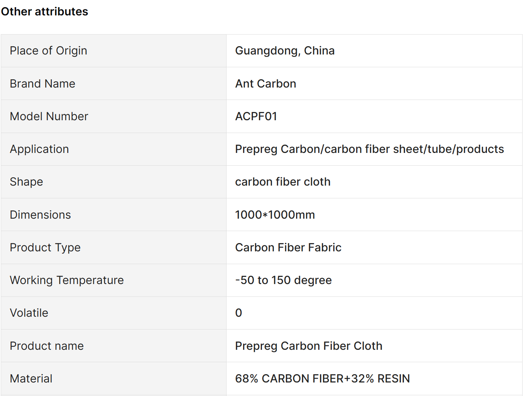The height and width of the screenshot is (396, 532).
Task: Click the Guangdong, China value
Action: click(x=285, y=51)
